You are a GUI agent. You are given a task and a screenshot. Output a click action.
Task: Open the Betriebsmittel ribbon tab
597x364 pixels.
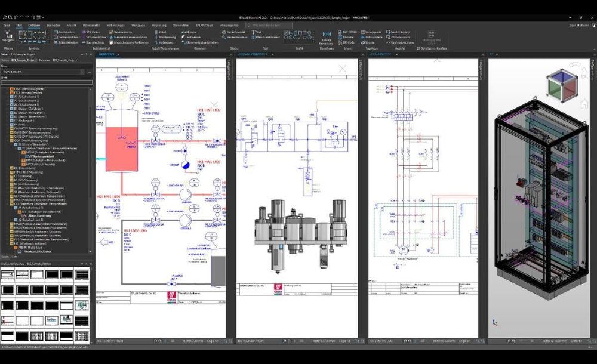tap(91, 25)
